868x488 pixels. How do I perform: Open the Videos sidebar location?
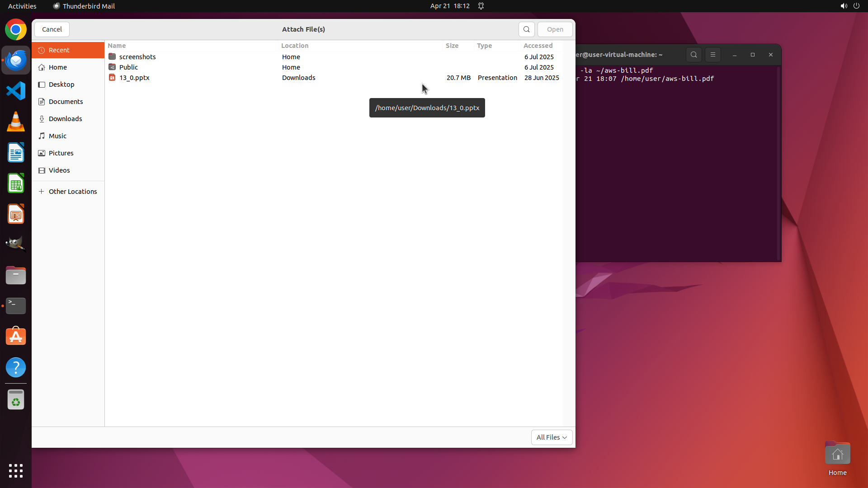pos(59,170)
